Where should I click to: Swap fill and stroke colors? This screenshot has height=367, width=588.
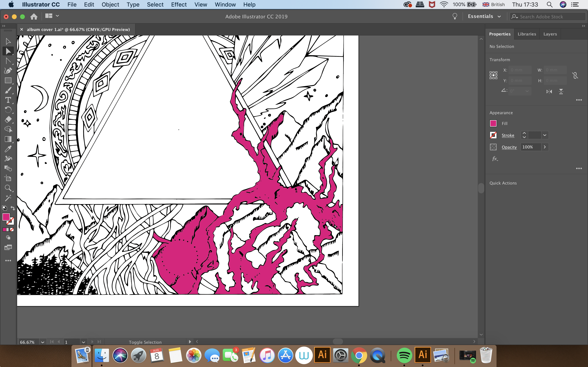(13, 208)
